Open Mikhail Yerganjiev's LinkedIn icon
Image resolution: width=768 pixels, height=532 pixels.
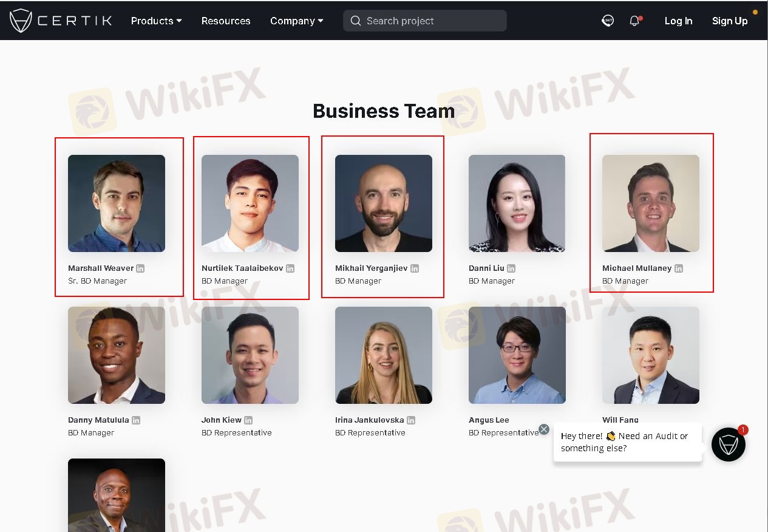click(x=415, y=268)
